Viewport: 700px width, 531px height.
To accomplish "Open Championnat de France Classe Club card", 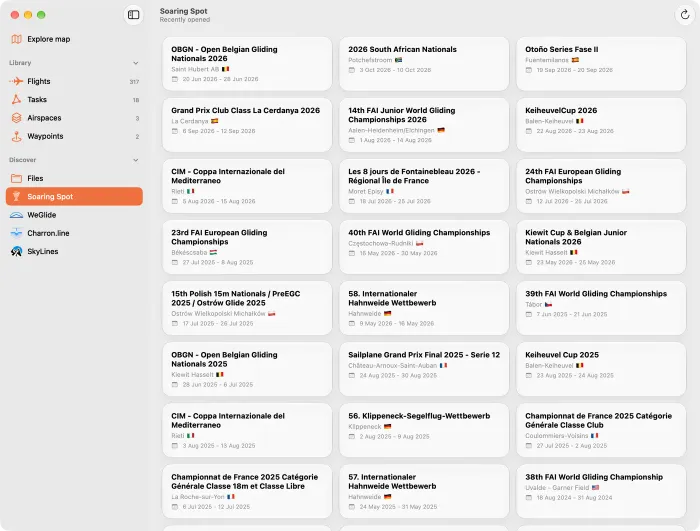I will click(x=601, y=431).
